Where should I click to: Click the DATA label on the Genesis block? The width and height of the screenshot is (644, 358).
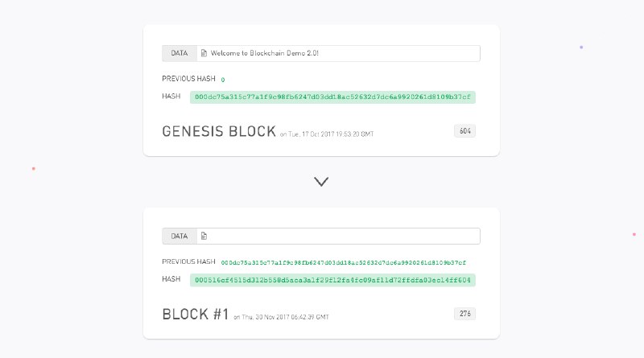click(x=180, y=53)
